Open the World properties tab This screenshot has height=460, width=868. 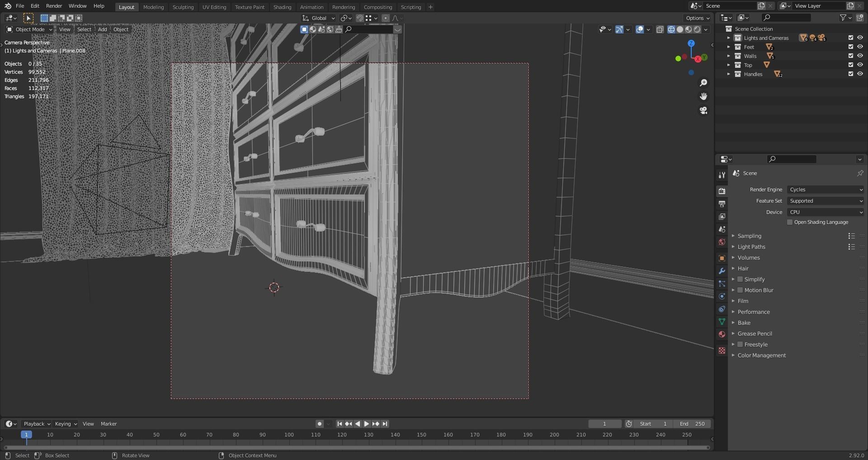coord(722,242)
